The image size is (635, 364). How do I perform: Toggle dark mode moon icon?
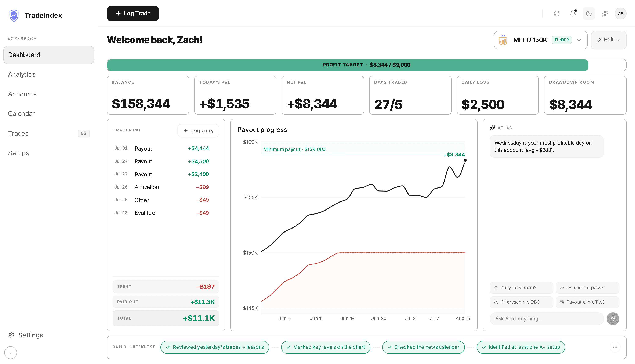click(x=589, y=14)
